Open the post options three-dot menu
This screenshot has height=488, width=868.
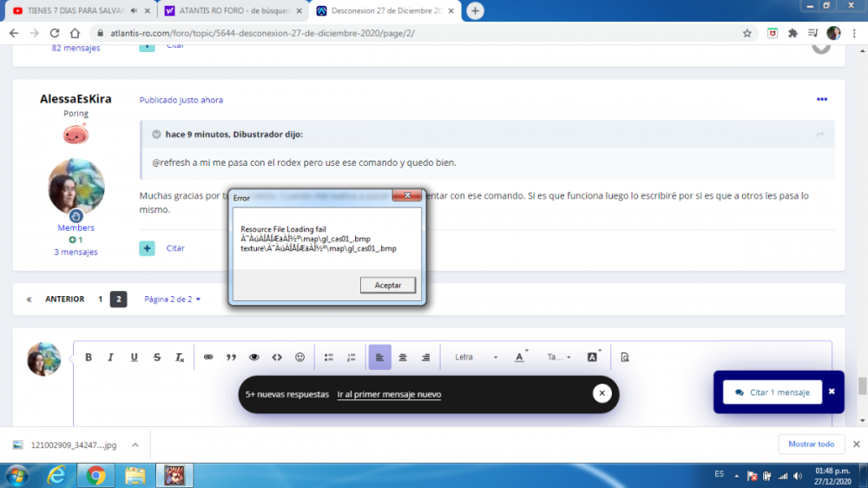pos(821,100)
